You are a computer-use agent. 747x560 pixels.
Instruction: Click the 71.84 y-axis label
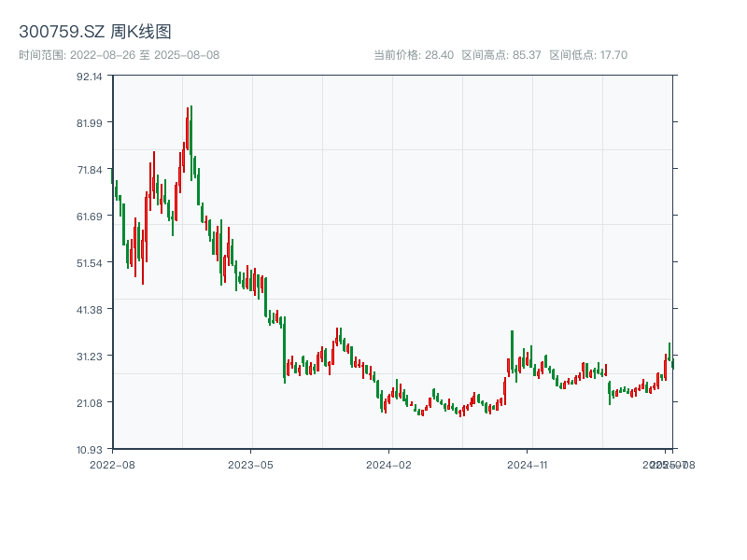coord(90,170)
